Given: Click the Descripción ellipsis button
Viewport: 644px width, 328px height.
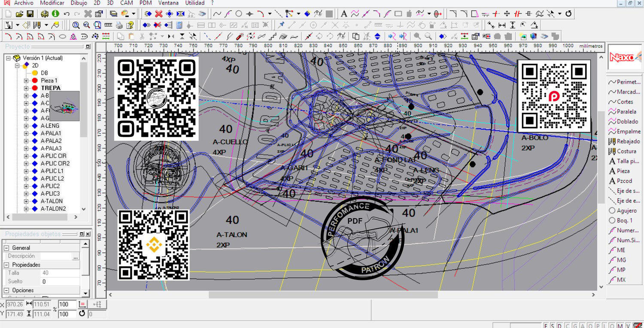Looking at the screenshot, I should (76, 256).
